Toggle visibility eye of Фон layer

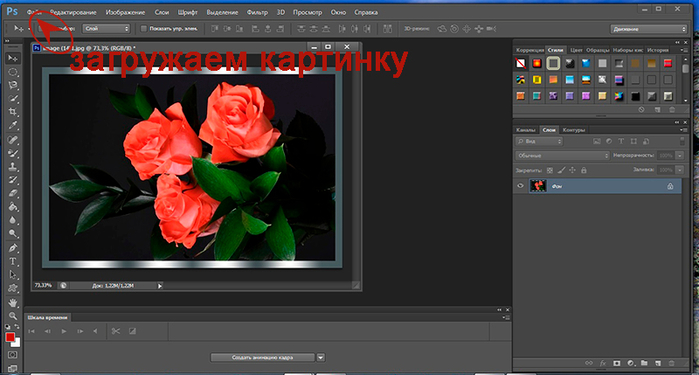click(520, 186)
